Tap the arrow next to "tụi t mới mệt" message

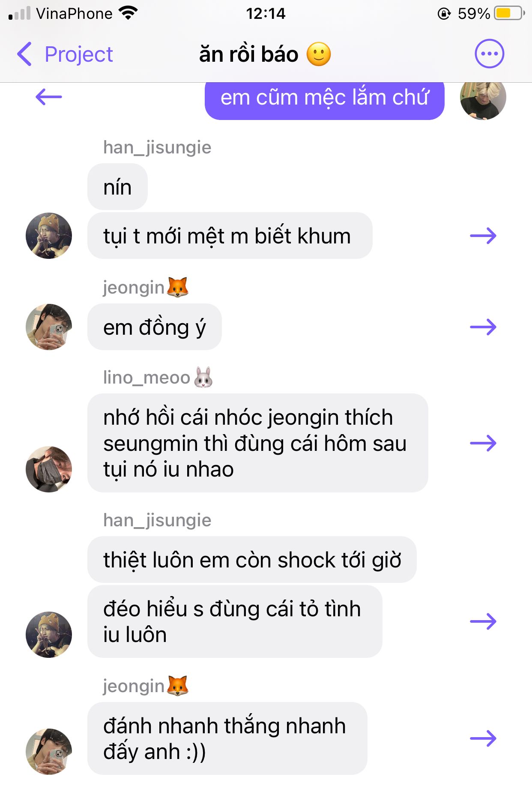483,236
